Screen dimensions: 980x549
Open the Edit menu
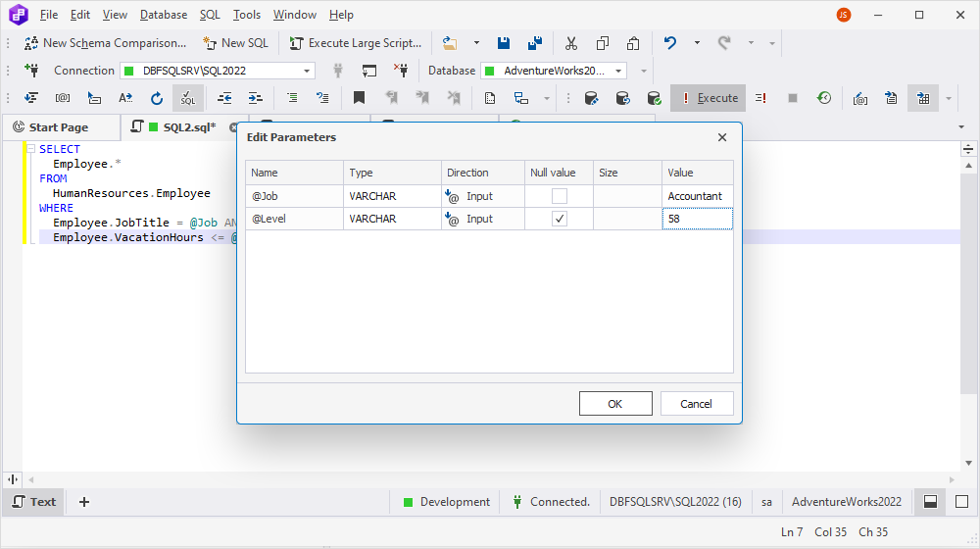click(80, 15)
